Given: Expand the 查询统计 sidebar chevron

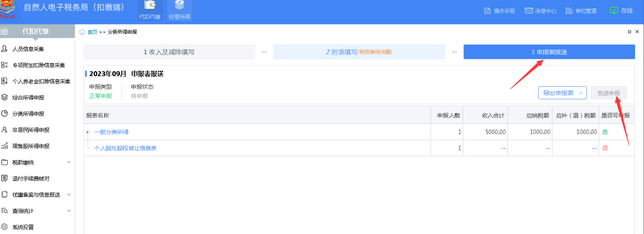Looking at the screenshot, I should pyautogui.click(x=69, y=211).
